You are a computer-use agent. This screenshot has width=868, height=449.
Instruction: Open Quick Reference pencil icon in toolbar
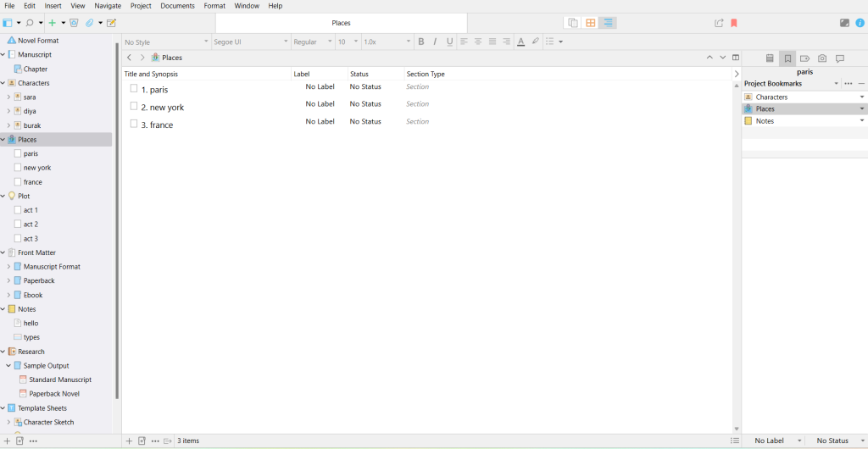[x=111, y=23]
